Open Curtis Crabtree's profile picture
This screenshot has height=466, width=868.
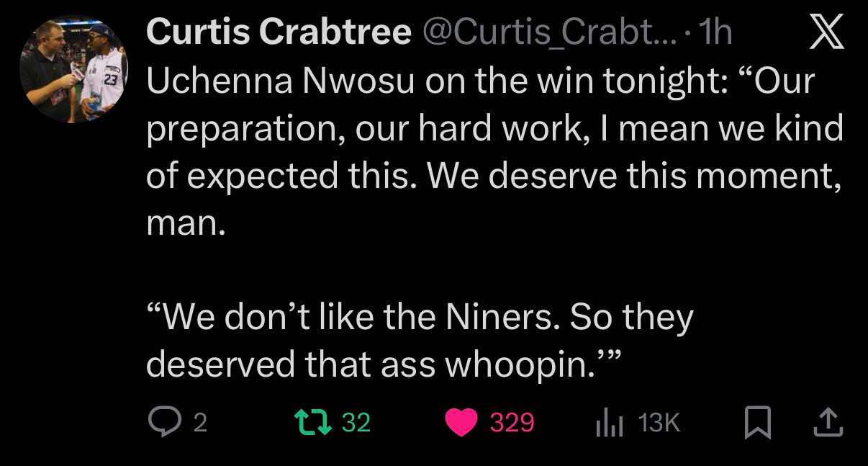pyautogui.click(x=73, y=71)
